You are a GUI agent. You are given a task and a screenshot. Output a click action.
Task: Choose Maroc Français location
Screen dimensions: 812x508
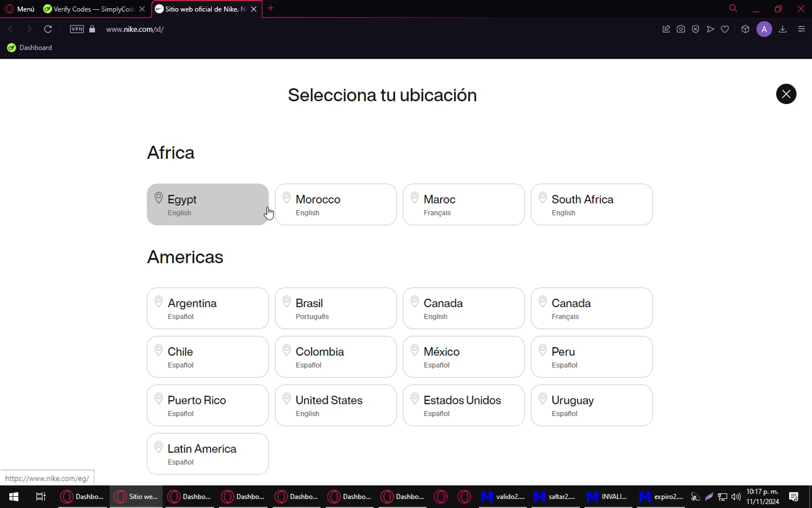point(463,204)
